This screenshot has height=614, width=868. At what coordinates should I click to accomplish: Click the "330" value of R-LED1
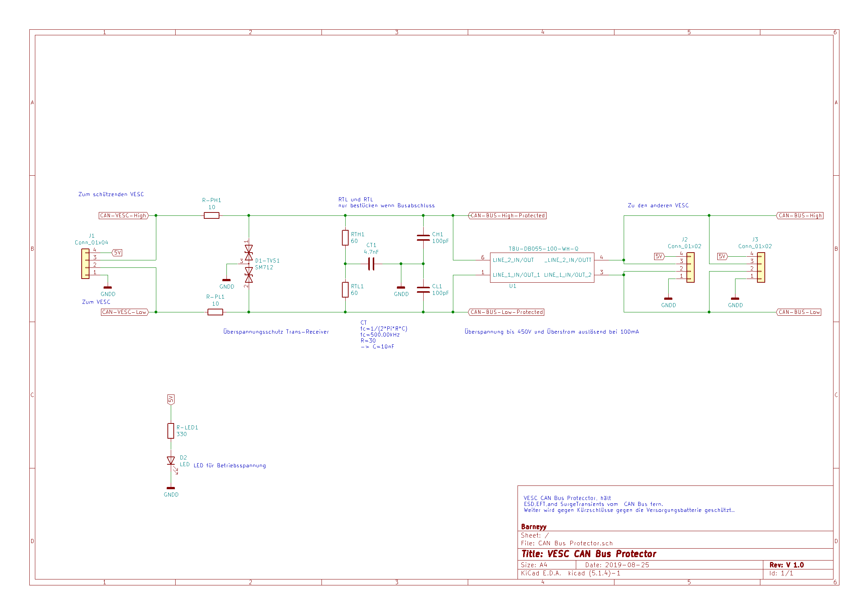[x=182, y=434]
